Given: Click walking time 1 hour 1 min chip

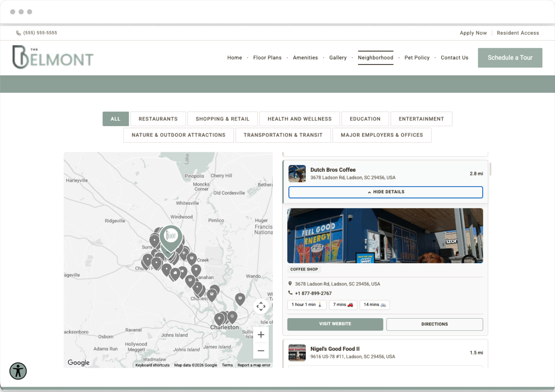Looking at the screenshot, I should click(307, 305).
